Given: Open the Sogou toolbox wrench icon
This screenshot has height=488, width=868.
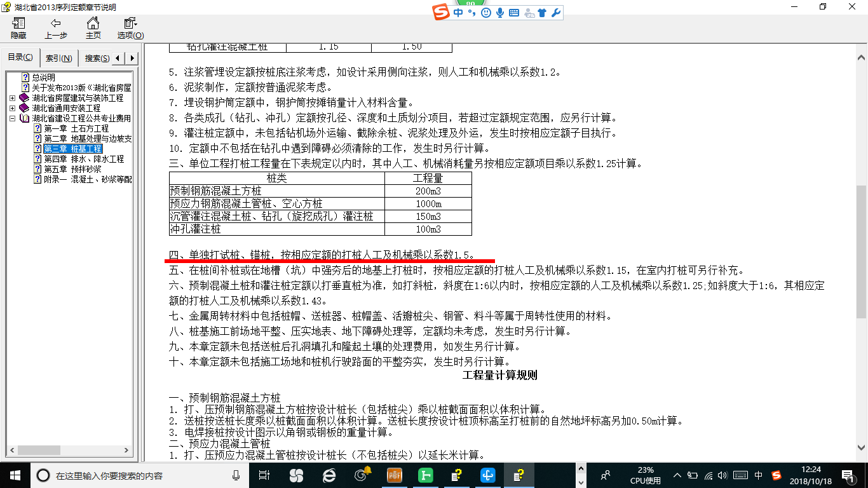Looking at the screenshot, I should pyautogui.click(x=556, y=13).
